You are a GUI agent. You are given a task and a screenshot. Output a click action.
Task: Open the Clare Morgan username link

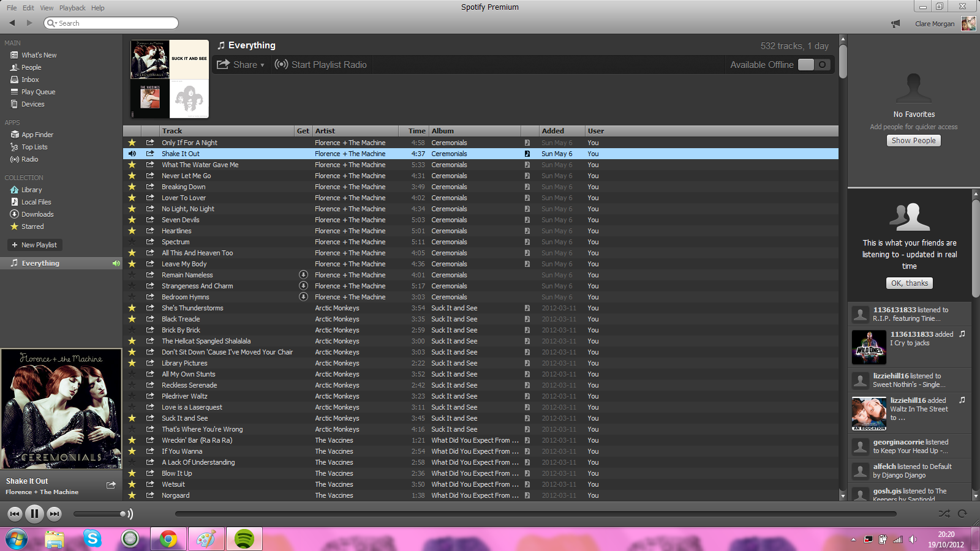pyautogui.click(x=935, y=24)
